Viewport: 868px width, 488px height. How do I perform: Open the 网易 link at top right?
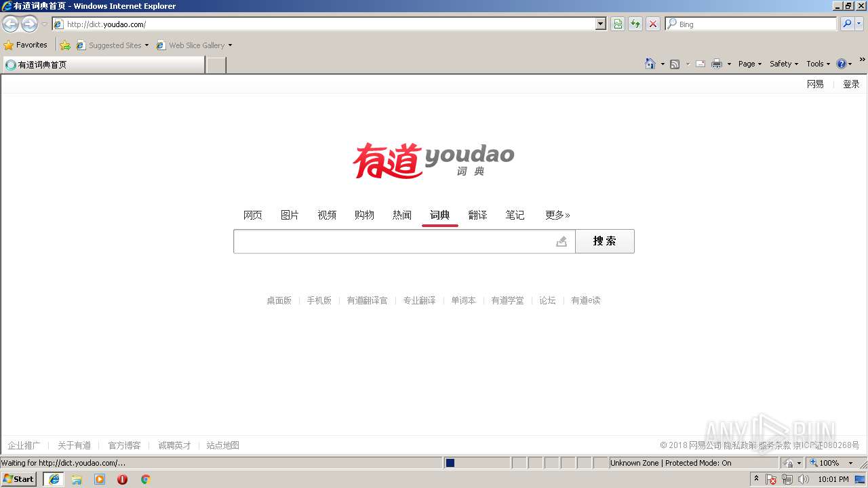point(815,84)
